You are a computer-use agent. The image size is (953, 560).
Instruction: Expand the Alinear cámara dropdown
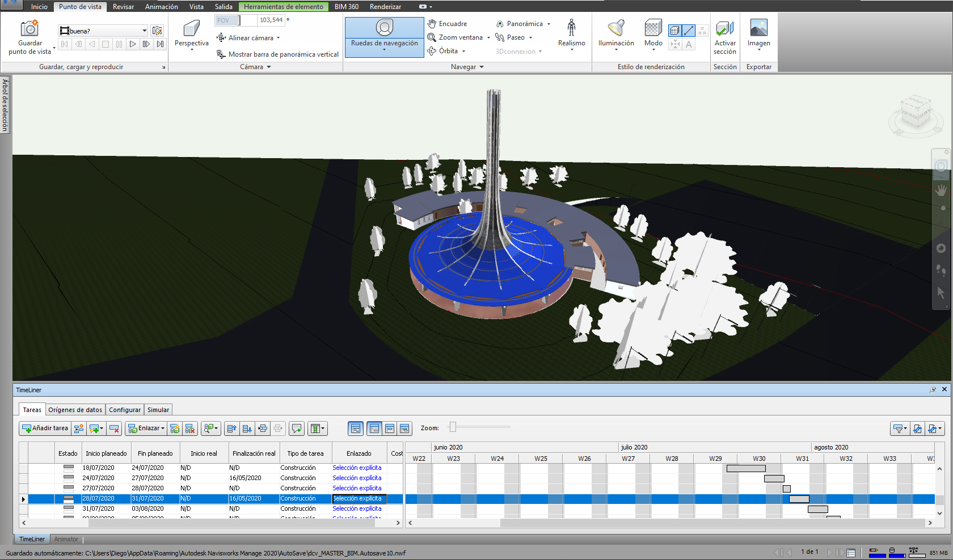coord(278,38)
